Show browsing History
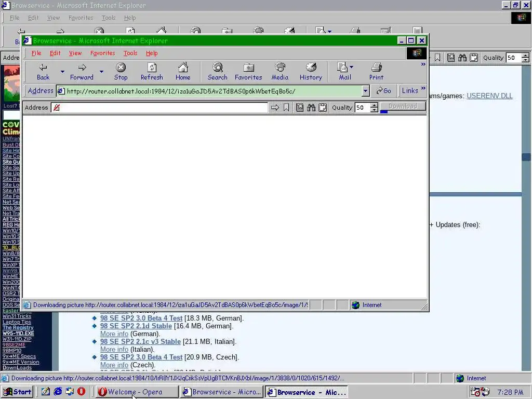The image size is (532, 399). click(x=311, y=72)
